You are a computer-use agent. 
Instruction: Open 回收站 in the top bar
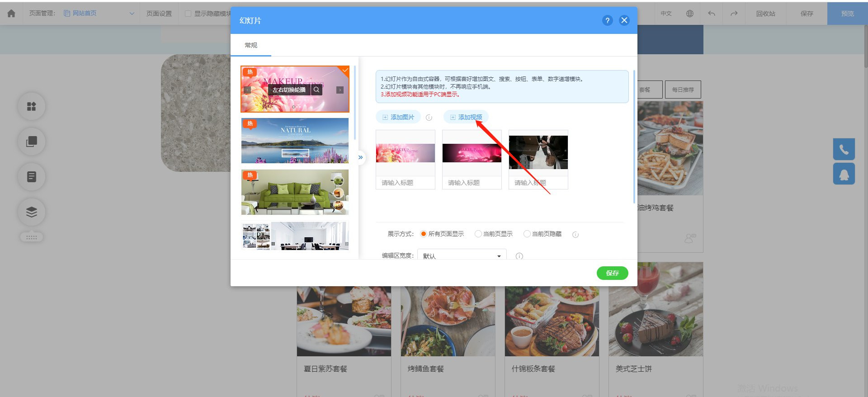click(766, 14)
